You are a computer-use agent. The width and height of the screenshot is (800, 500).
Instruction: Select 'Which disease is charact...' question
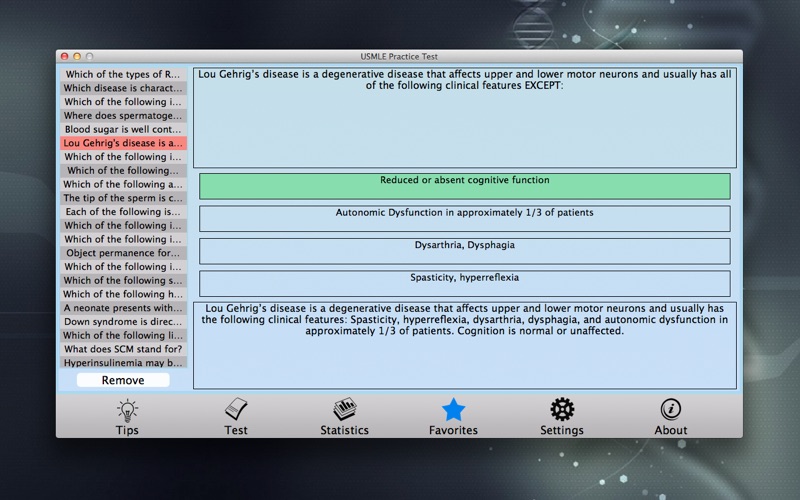pyautogui.click(x=123, y=88)
